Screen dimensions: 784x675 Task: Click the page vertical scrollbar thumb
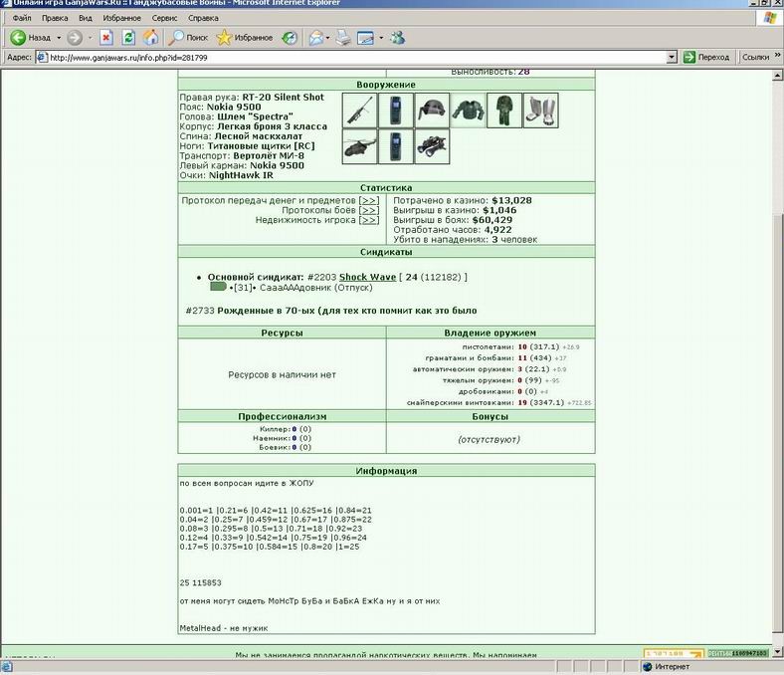pos(777,423)
